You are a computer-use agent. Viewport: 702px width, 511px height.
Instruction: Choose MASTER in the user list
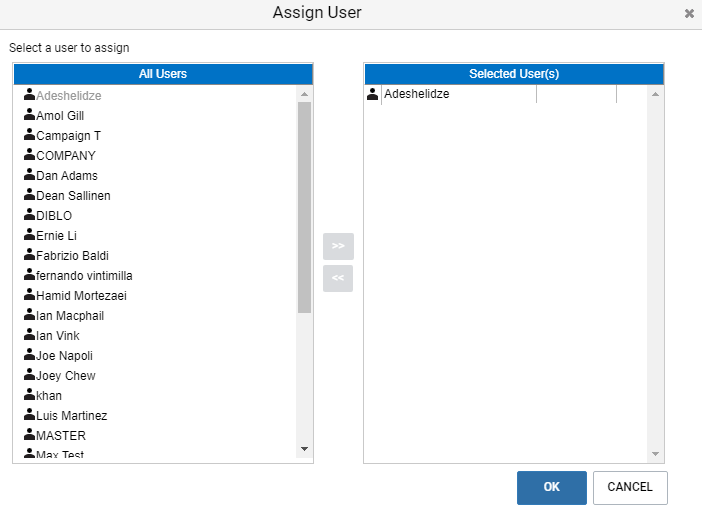point(61,436)
